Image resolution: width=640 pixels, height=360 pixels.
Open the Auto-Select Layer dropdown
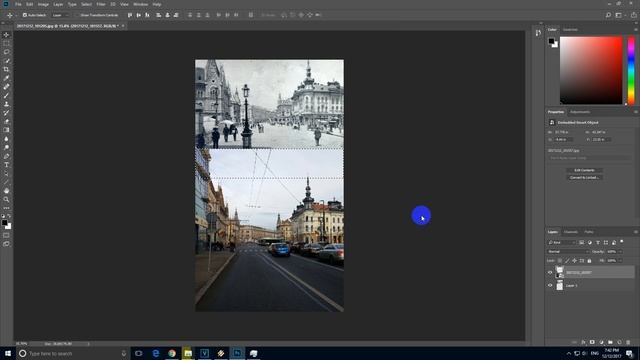[x=60, y=15]
